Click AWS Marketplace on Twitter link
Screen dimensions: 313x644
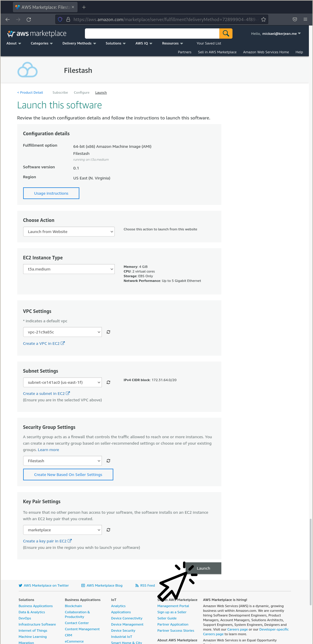pyautogui.click(x=44, y=585)
